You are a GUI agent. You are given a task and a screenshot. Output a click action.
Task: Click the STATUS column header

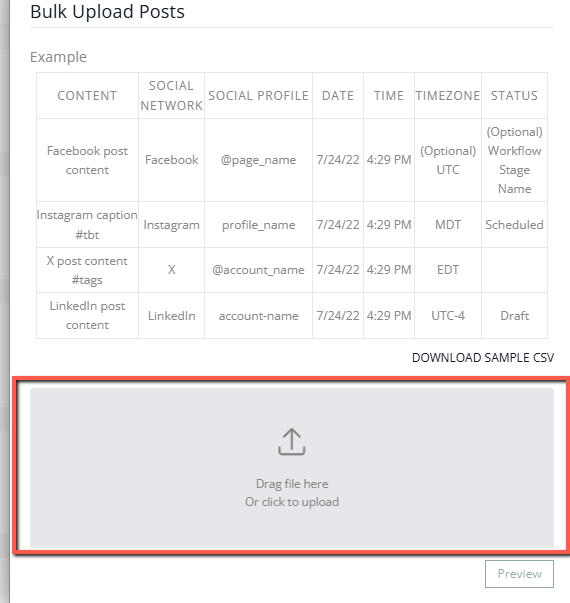click(514, 95)
